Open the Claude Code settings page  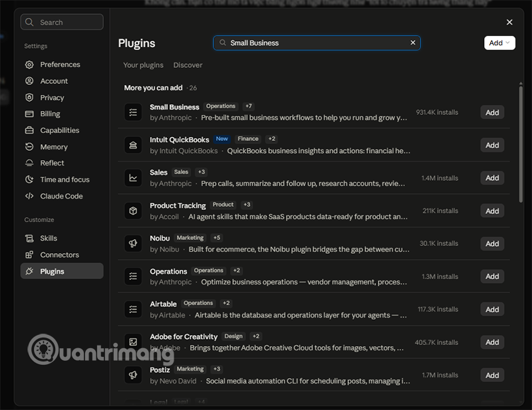(x=62, y=196)
